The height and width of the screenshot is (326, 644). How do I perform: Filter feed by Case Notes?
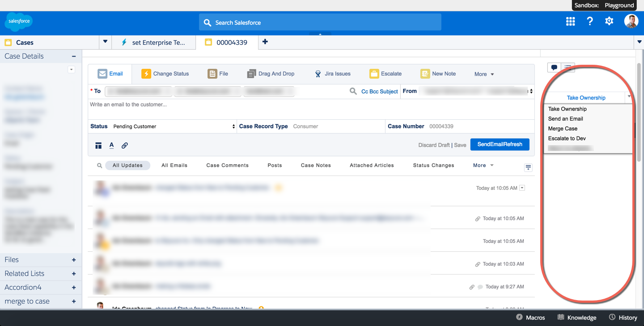pyautogui.click(x=316, y=165)
